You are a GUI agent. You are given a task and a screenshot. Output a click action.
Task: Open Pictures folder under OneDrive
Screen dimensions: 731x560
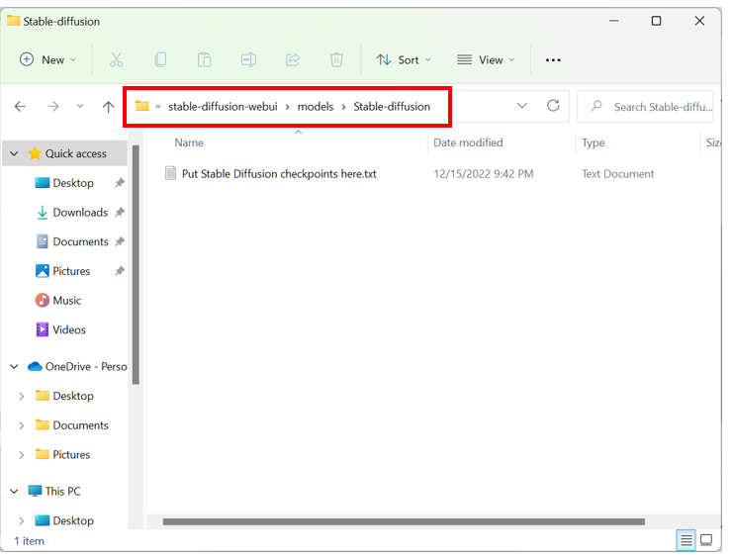click(x=71, y=454)
